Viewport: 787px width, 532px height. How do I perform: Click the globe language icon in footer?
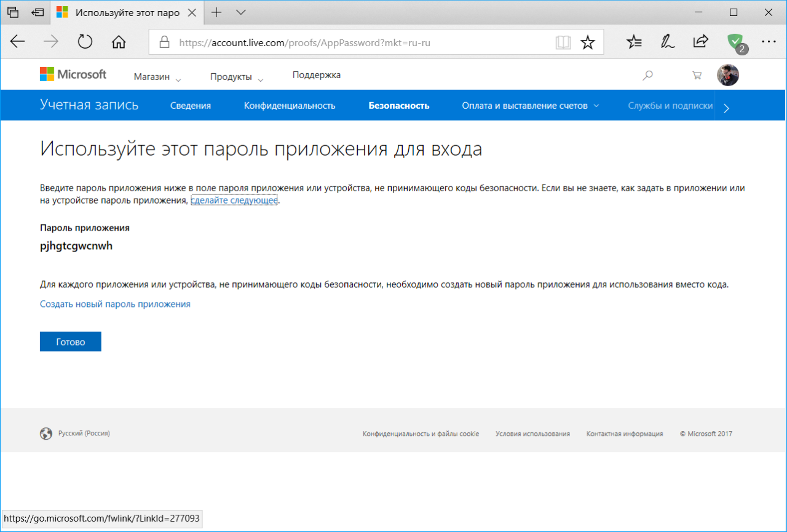(46, 434)
